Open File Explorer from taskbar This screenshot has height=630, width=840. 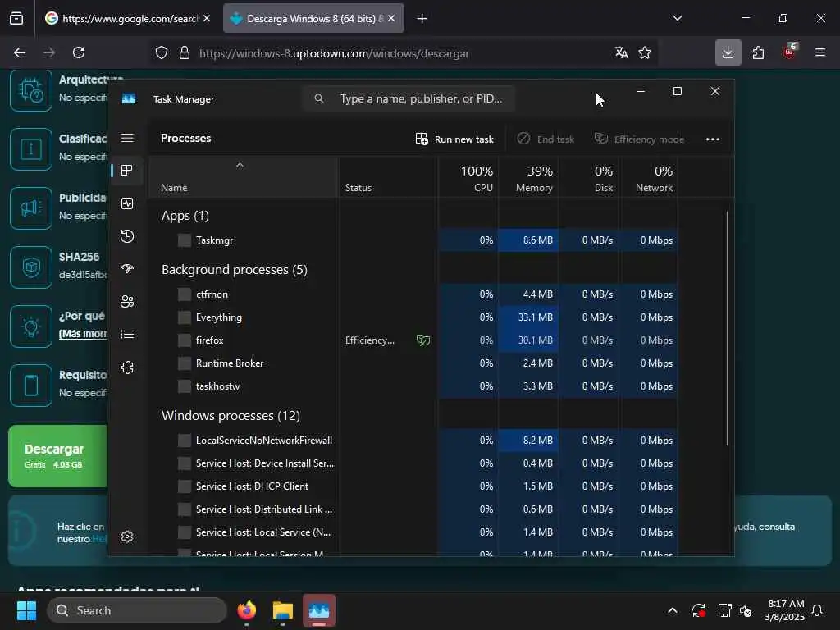pyautogui.click(x=282, y=610)
